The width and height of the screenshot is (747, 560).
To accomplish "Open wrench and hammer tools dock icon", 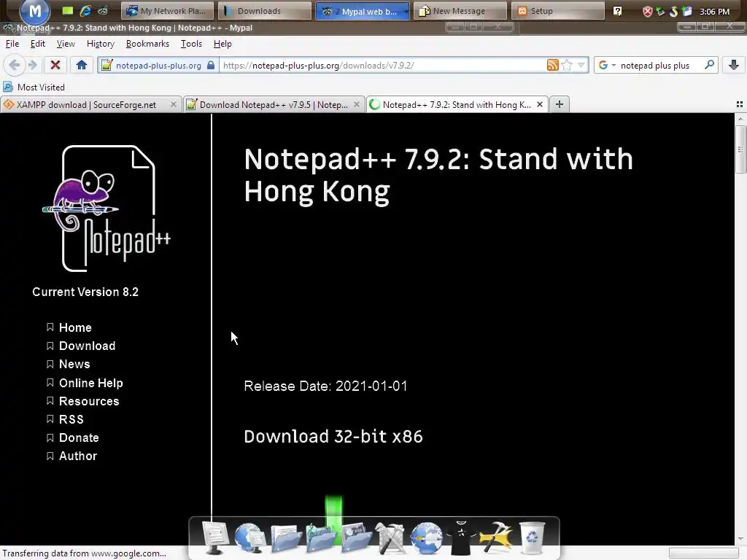I will [391, 538].
